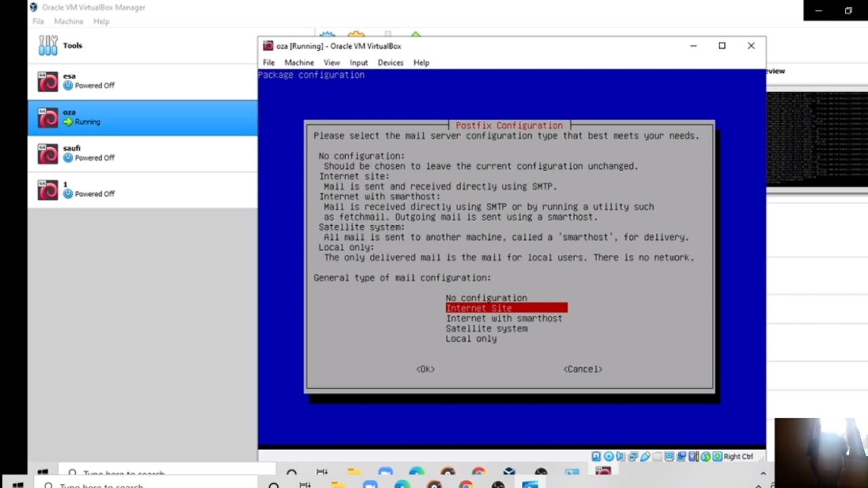868x488 pixels.
Task: Click display settings icon in VM status bar
Action: pos(669,456)
